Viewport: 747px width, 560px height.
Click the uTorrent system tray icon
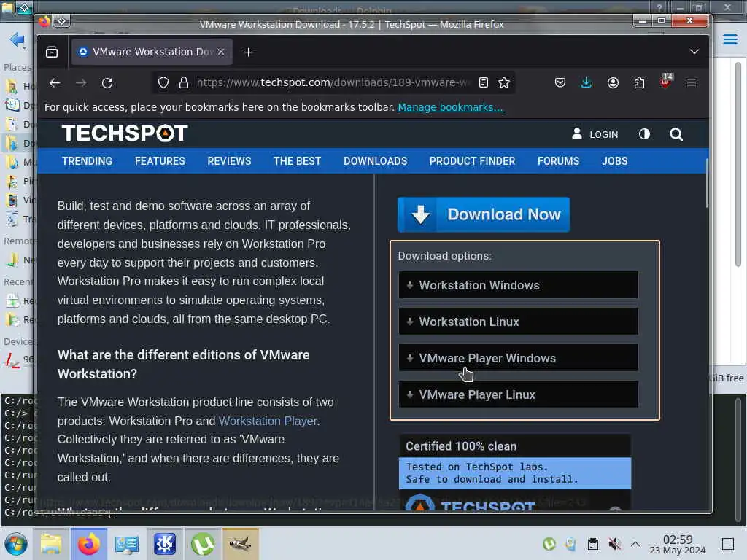point(549,544)
